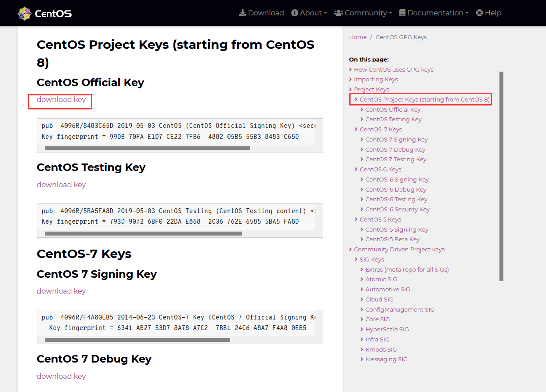Open CentOS-5 Signing Key sidebar link
This screenshot has width=546, height=392.
(x=397, y=229)
